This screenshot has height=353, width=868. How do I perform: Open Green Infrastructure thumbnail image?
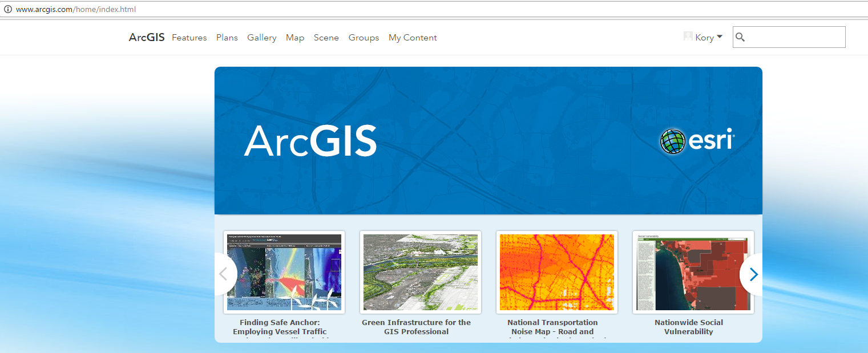click(421, 272)
